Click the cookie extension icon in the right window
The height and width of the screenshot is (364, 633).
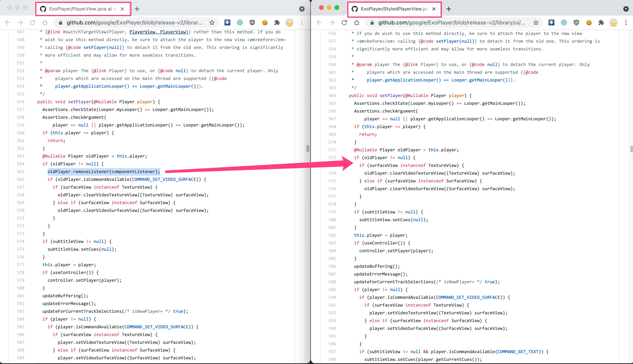[589, 23]
